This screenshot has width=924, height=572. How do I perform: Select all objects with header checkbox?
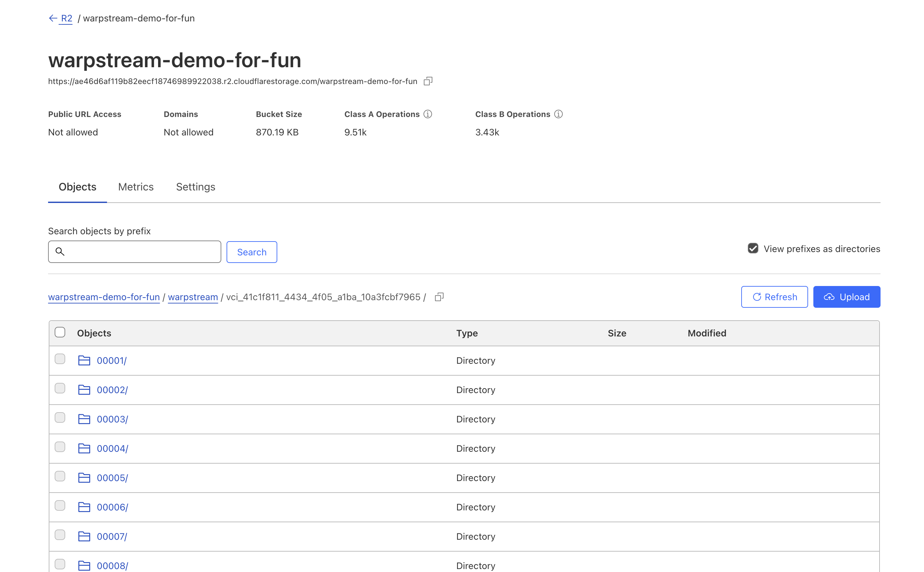click(x=60, y=332)
